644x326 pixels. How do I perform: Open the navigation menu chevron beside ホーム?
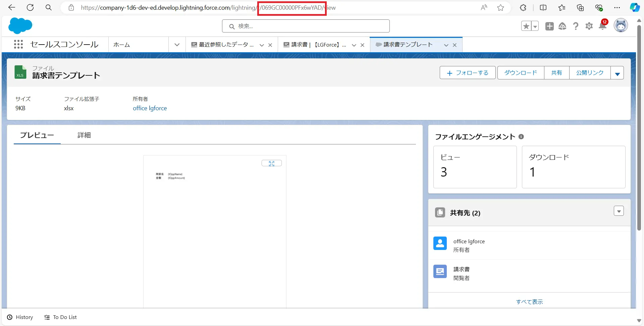[x=177, y=45]
